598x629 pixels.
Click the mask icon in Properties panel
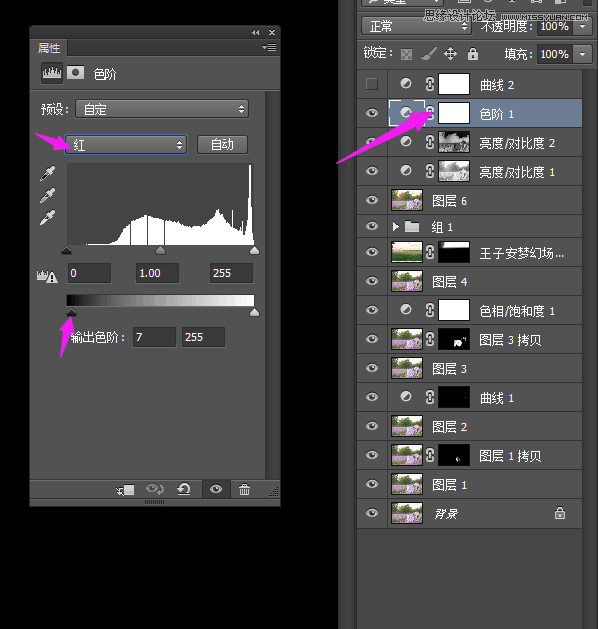point(75,73)
